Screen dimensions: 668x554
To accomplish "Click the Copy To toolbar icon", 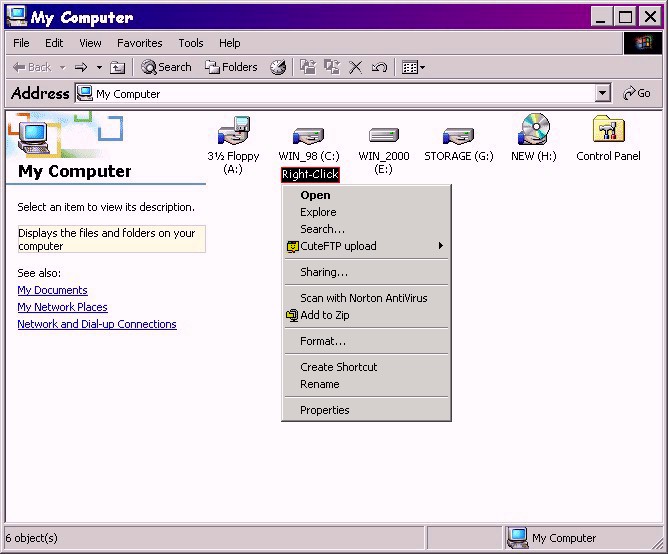I will click(331, 67).
